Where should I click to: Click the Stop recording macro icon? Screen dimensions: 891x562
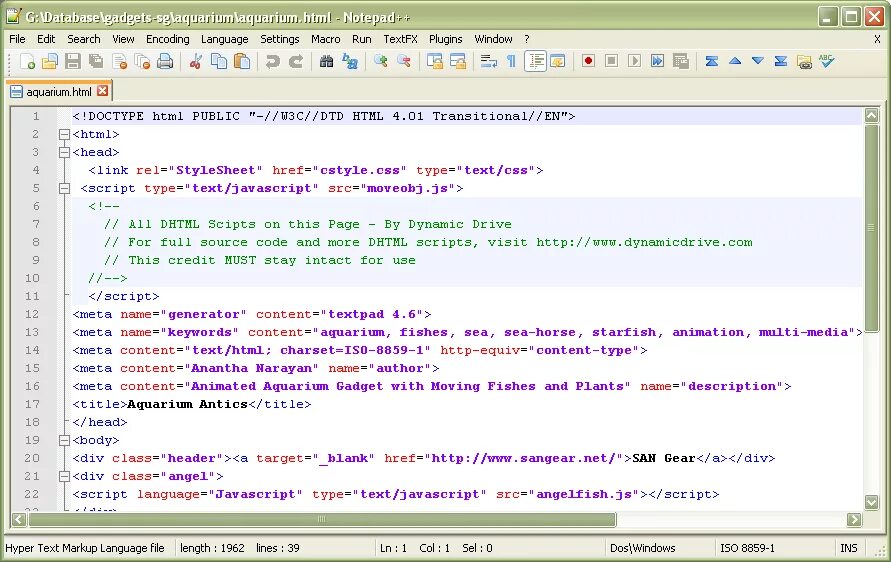pos(611,61)
